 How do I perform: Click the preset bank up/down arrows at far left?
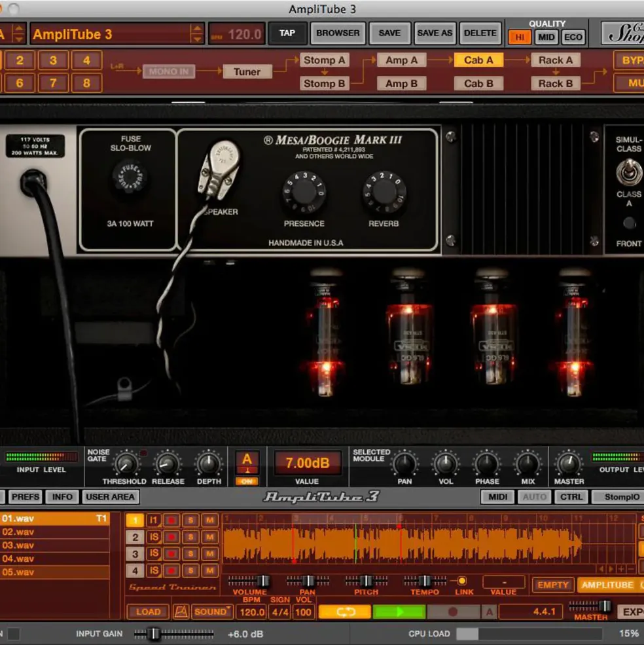click(18, 34)
